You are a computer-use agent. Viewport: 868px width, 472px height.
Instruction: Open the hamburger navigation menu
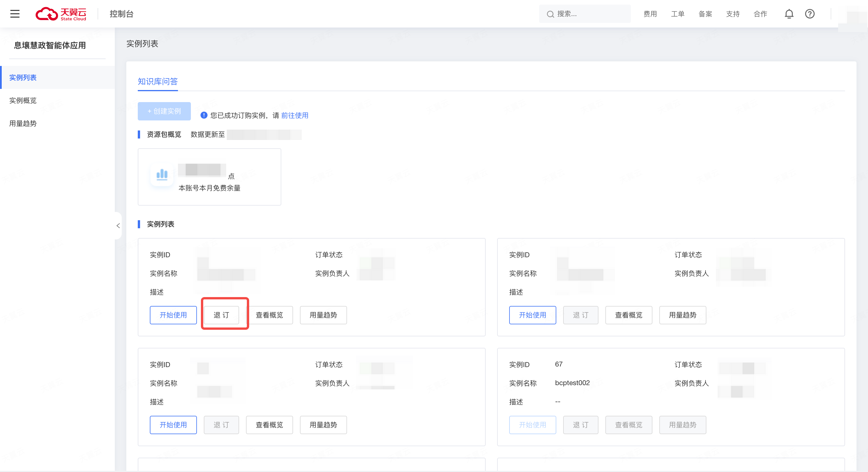pos(15,14)
